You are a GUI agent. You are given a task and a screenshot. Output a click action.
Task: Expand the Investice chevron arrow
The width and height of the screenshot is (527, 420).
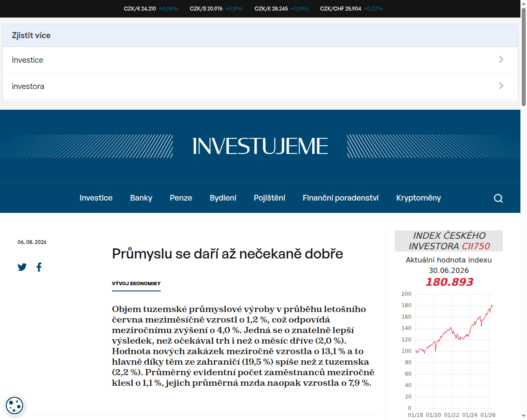pyautogui.click(x=501, y=59)
